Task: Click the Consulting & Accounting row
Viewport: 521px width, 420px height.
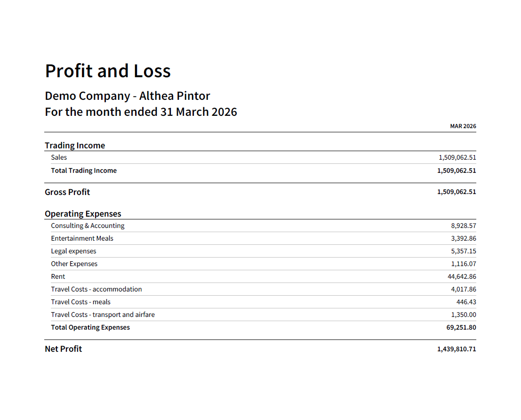Action: click(260, 226)
